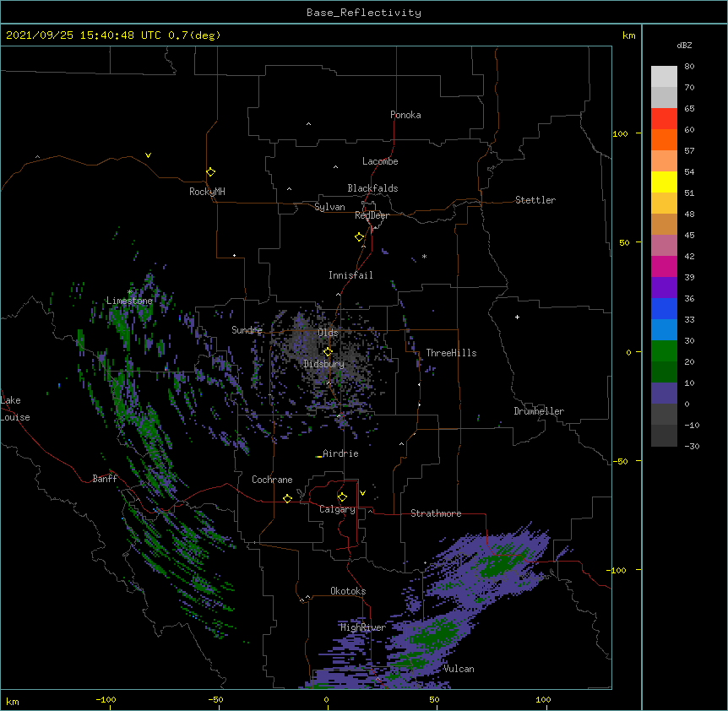
Task: Pick the slate 10-0 dBZ legend swatch
Action: point(664,393)
